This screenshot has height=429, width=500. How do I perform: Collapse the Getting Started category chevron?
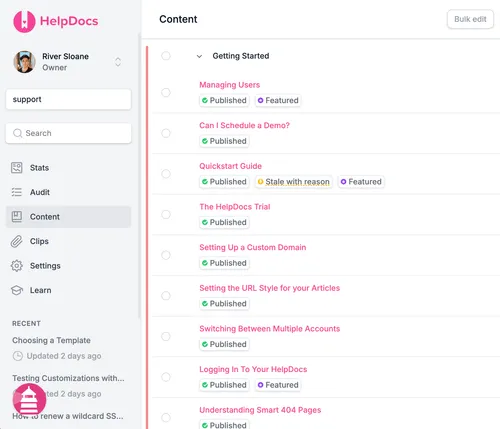[x=199, y=56]
